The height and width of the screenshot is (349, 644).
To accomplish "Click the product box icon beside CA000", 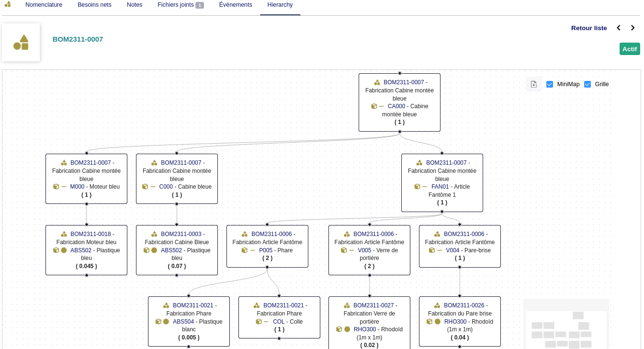I will 374,106.
